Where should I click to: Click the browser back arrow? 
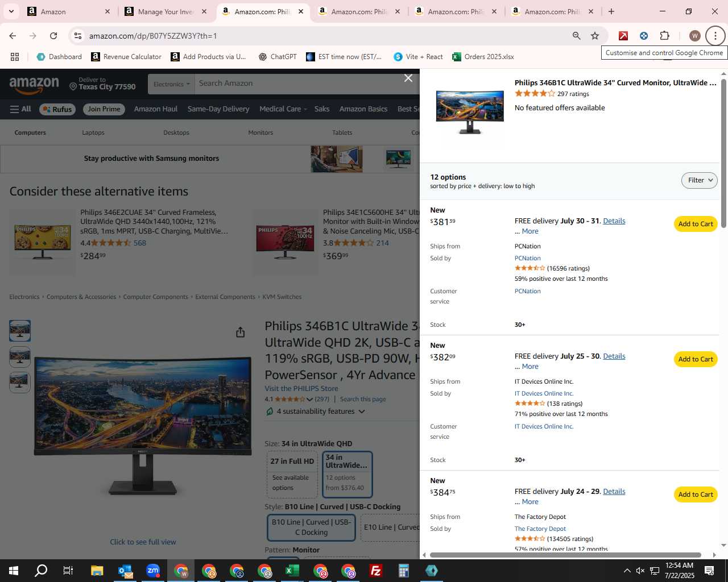coord(13,36)
